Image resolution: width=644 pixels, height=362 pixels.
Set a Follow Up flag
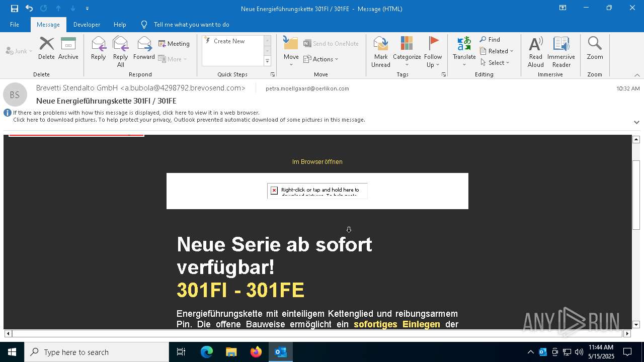(x=433, y=51)
